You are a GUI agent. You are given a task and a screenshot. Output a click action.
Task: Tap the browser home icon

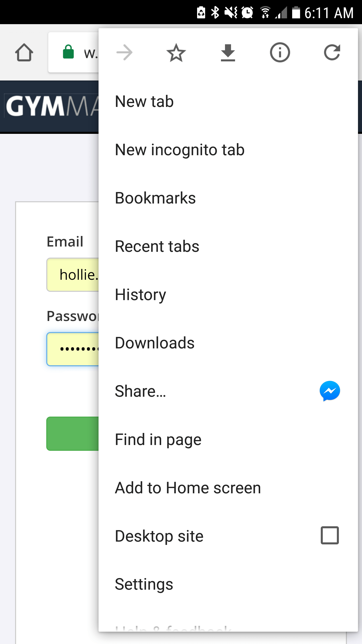[24, 53]
